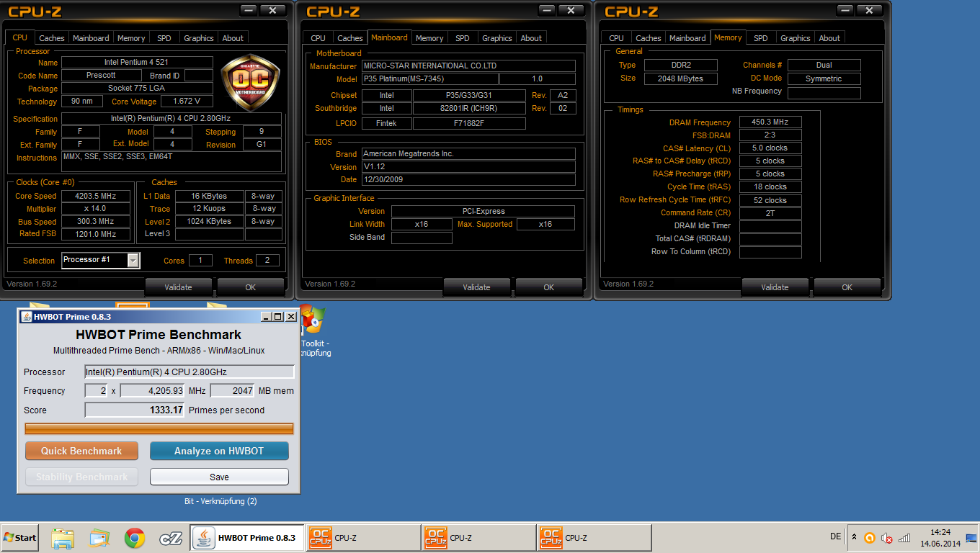The image size is (980, 553).
Task: Click Validate in the CPU tab window
Action: click(179, 287)
